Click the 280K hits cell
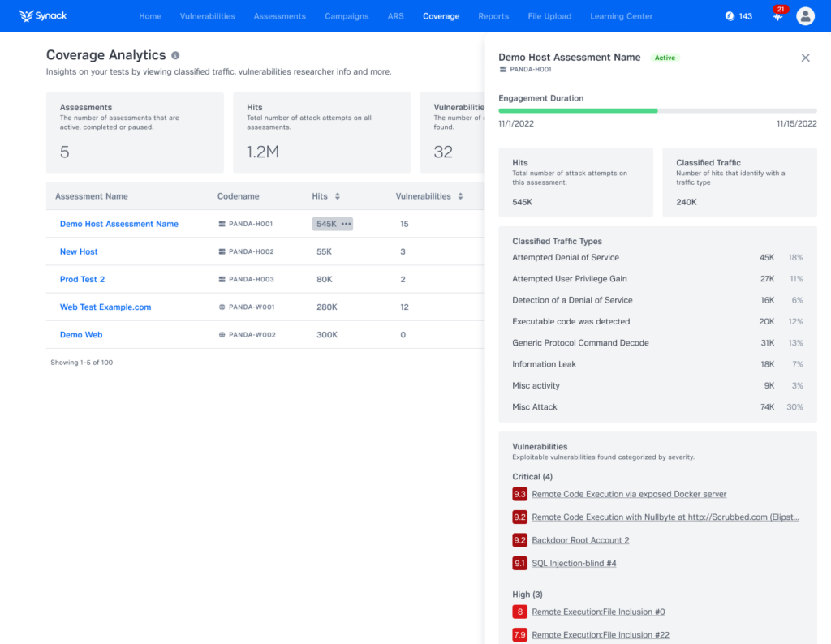The height and width of the screenshot is (644, 831). [326, 307]
